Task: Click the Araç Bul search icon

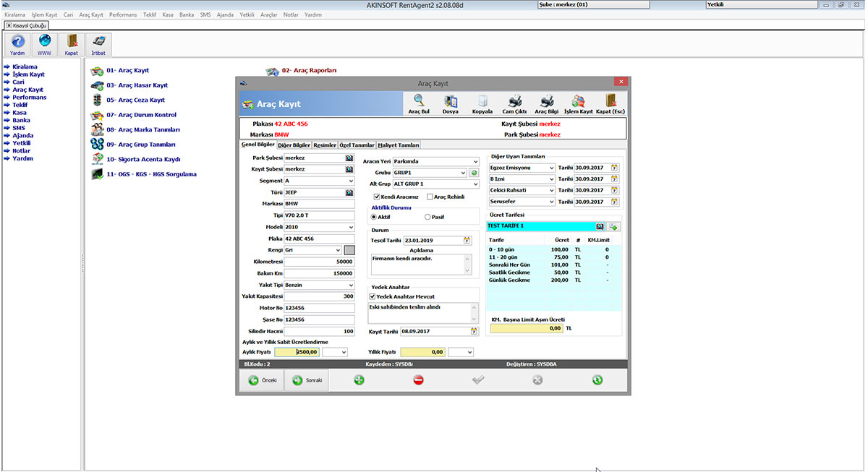Action: click(x=419, y=102)
